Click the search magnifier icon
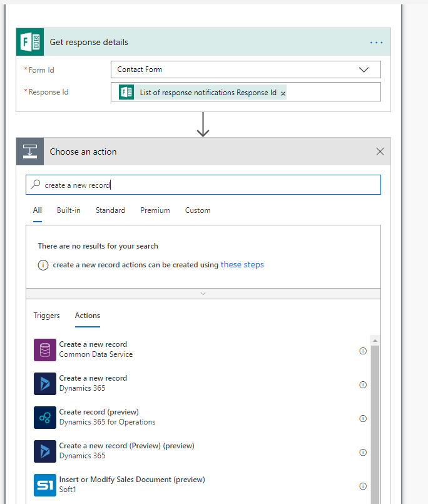This screenshot has width=428, height=504. coord(35,185)
